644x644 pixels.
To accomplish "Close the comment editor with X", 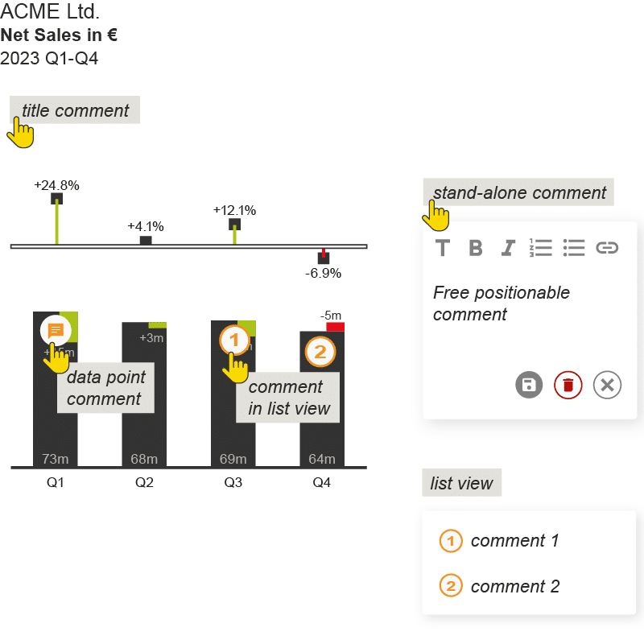I will point(607,385).
